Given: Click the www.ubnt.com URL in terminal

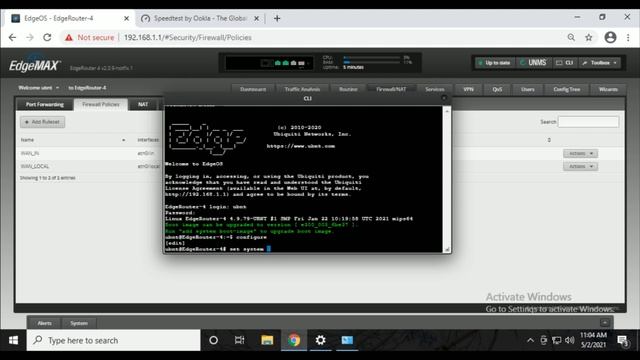Looking at the screenshot, I should pyautogui.click(x=301, y=146).
